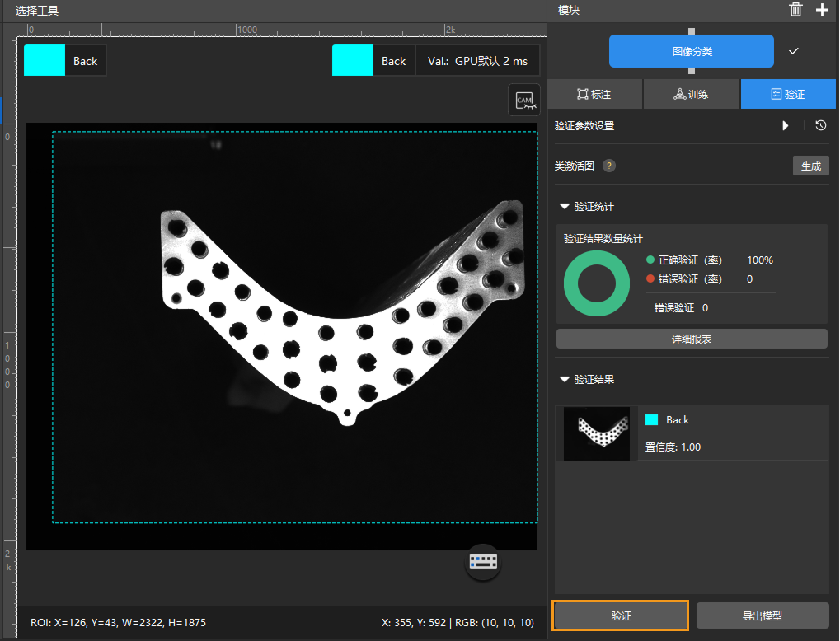840x641 pixels.
Task: Select the 验证 tab
Action: 788,94
